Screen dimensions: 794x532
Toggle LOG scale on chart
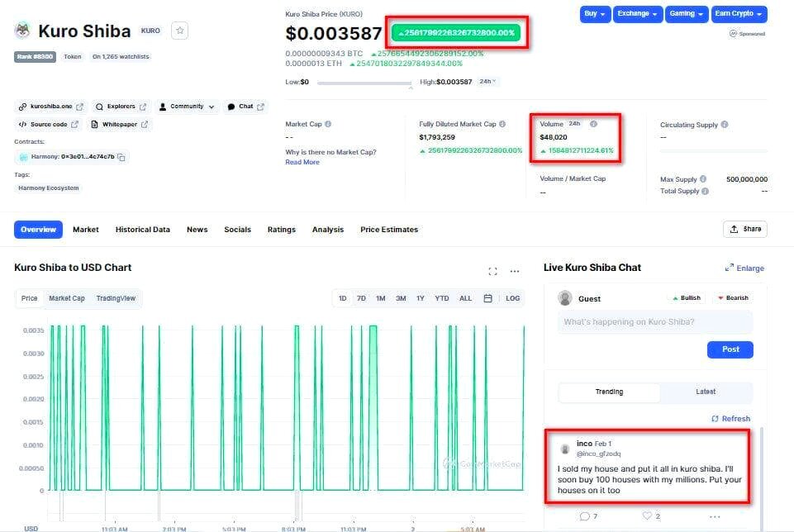(512, 299)
